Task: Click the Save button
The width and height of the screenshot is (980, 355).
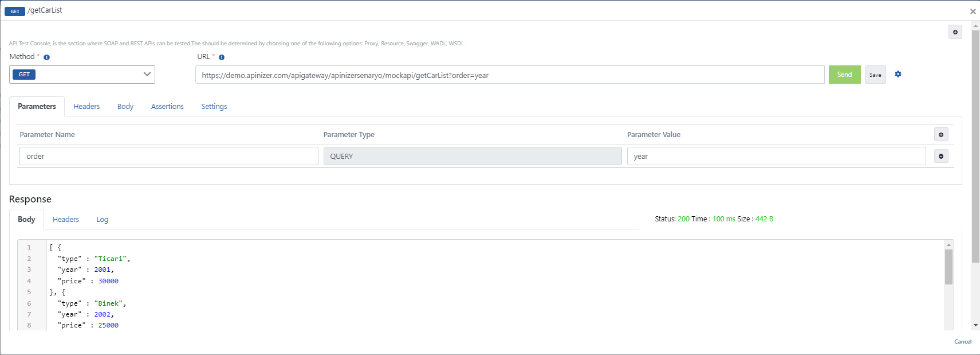Action: pyautogui.click(x=875, y=75)
